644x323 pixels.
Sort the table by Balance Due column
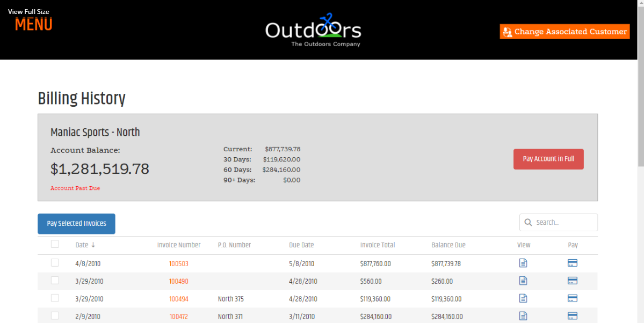448,245
